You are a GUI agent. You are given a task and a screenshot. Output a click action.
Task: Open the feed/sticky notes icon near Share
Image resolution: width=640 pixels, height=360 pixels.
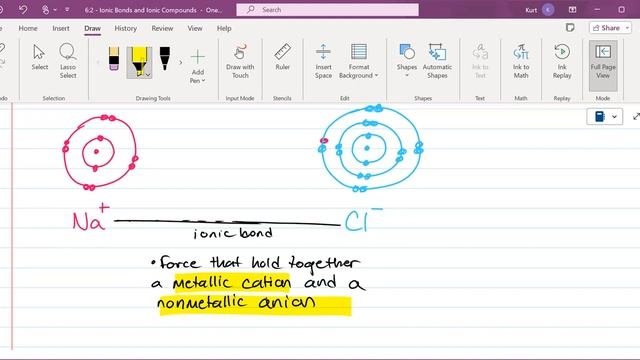point(570,27)
